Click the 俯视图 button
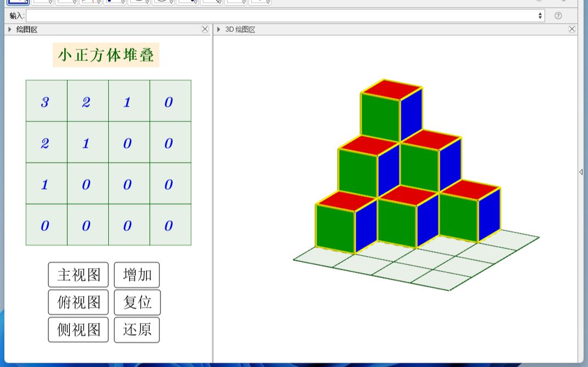Screen dimensions: 588x367 [79, 302]
